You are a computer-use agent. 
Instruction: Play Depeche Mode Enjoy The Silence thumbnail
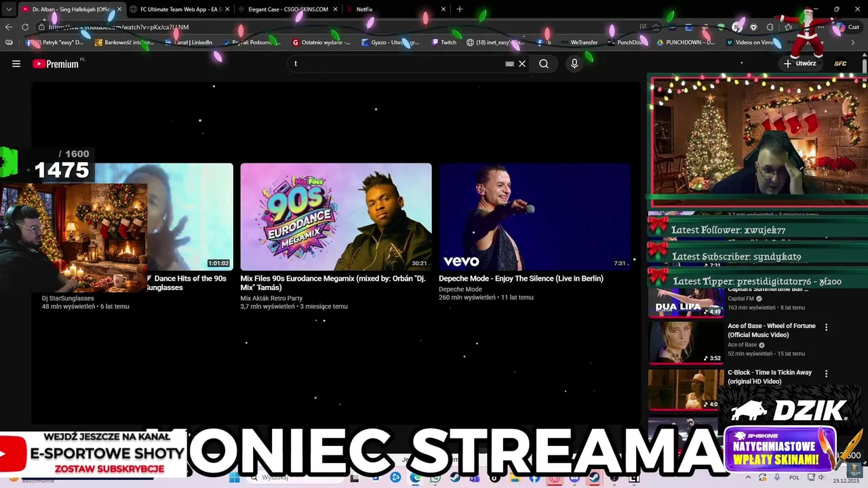click(535, 216)
